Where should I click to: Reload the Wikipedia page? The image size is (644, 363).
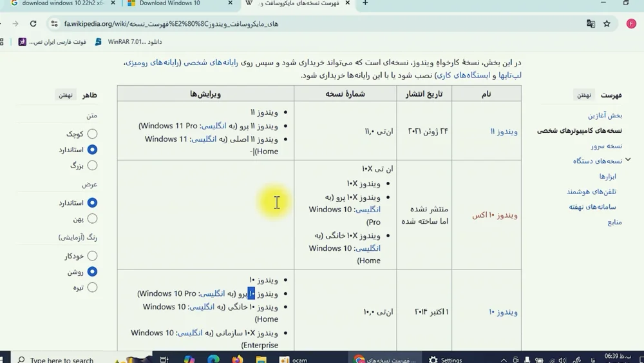[x=33, y=24]
